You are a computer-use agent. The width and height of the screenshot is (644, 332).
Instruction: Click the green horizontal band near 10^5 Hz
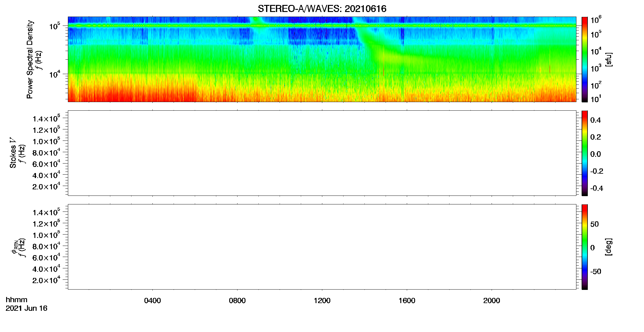[322, 26]
